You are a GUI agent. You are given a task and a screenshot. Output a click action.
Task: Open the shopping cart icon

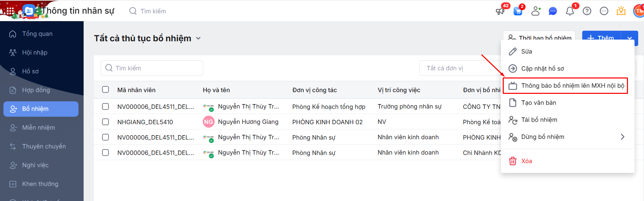tap(518, 11)
